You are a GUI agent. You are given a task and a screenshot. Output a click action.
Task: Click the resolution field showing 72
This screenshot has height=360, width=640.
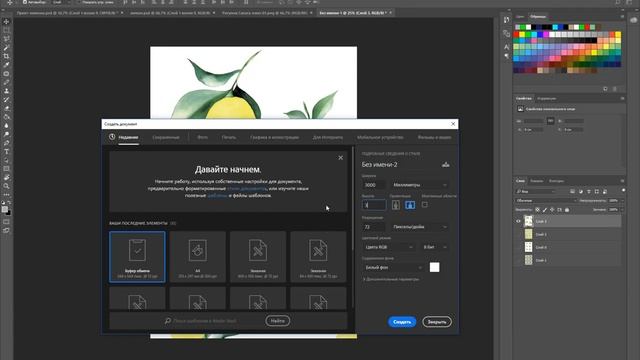point(373,227)
